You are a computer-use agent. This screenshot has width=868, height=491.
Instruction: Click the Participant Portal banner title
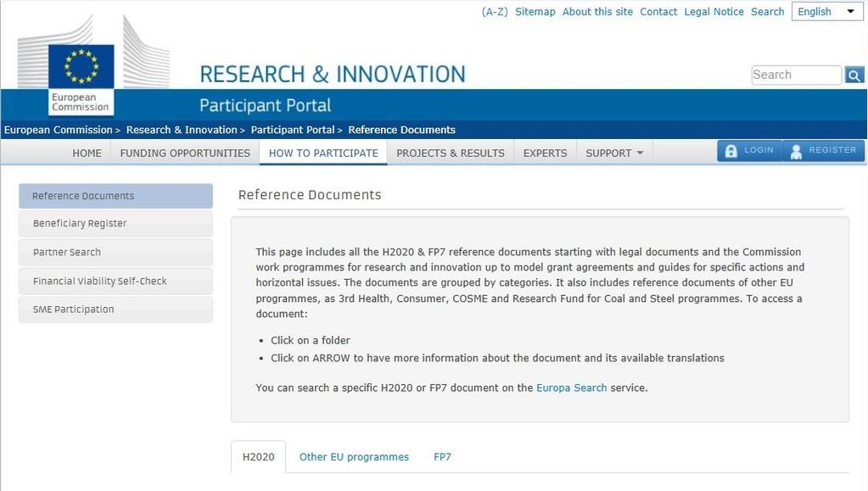click(266, 105)
